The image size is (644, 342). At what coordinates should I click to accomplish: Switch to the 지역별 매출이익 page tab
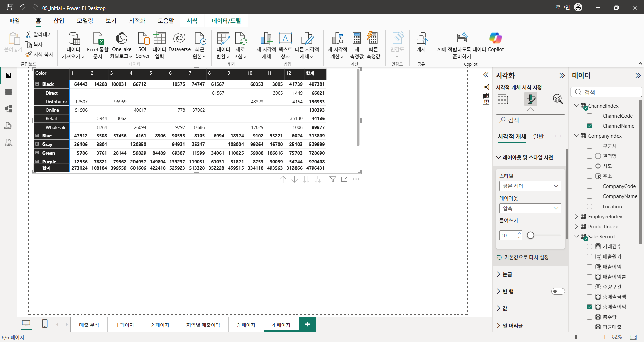tap(203, 325)
